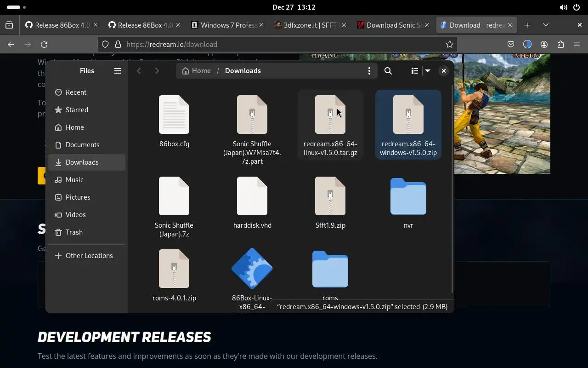Open the path bar three-dot menu
The height and width of the screenshot is (368, 588).
[x=369, y=71]
